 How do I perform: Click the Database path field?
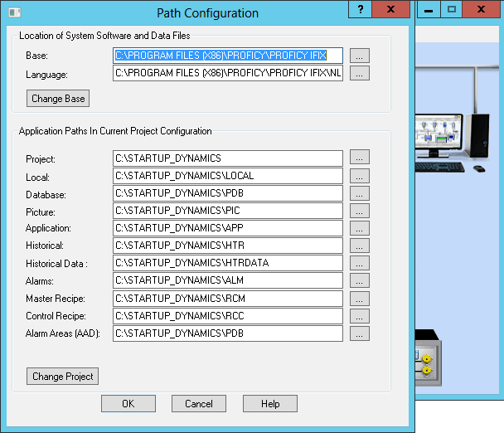[x=228, y=193]
